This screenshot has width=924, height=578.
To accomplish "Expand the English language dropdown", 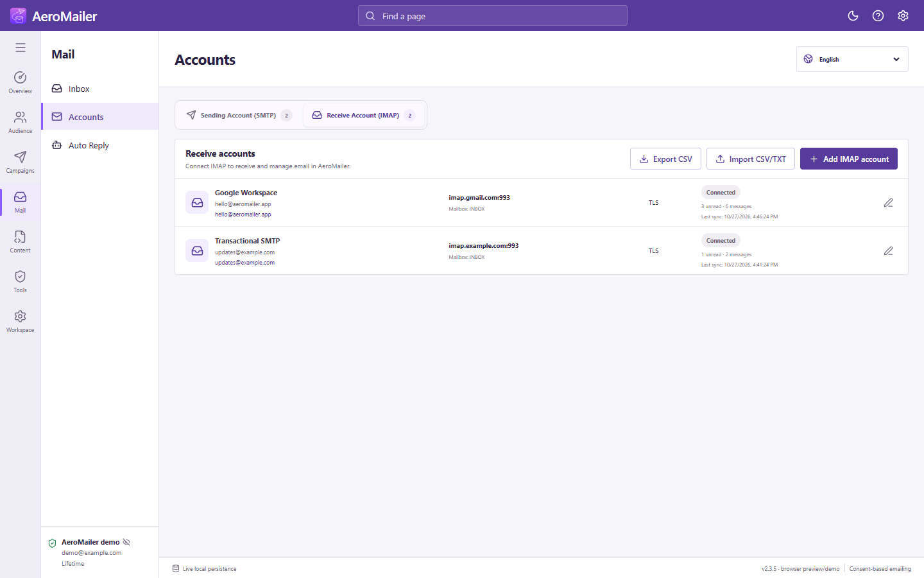I will [852, 59].
